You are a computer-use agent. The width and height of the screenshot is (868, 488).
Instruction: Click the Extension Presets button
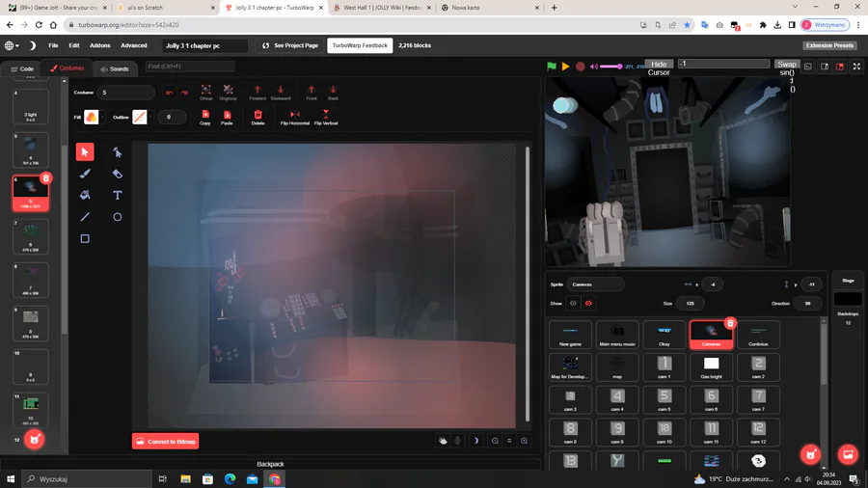tap(829, 45)
